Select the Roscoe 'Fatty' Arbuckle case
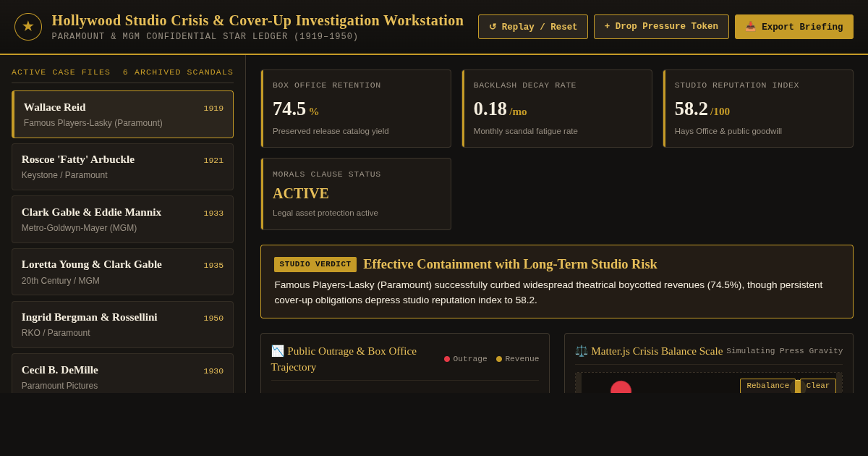The image size is (868, 456). tap(122, 166)
